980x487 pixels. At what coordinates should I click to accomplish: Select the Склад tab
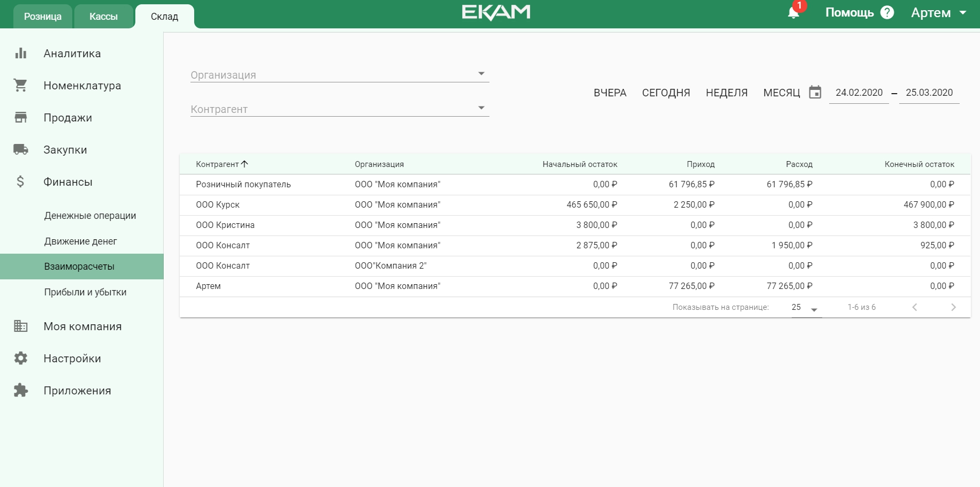164,17
